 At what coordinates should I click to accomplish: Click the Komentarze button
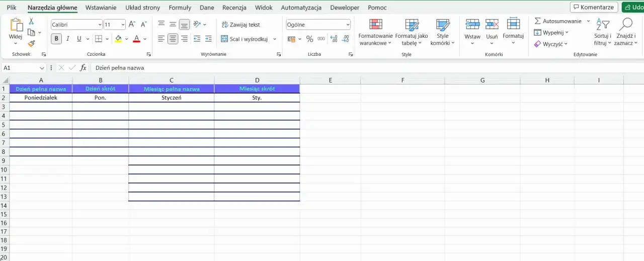594,8
